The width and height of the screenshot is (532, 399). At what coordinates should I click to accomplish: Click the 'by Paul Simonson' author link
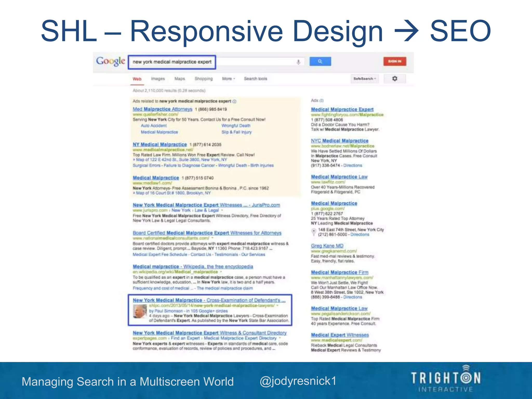[166, 311]
